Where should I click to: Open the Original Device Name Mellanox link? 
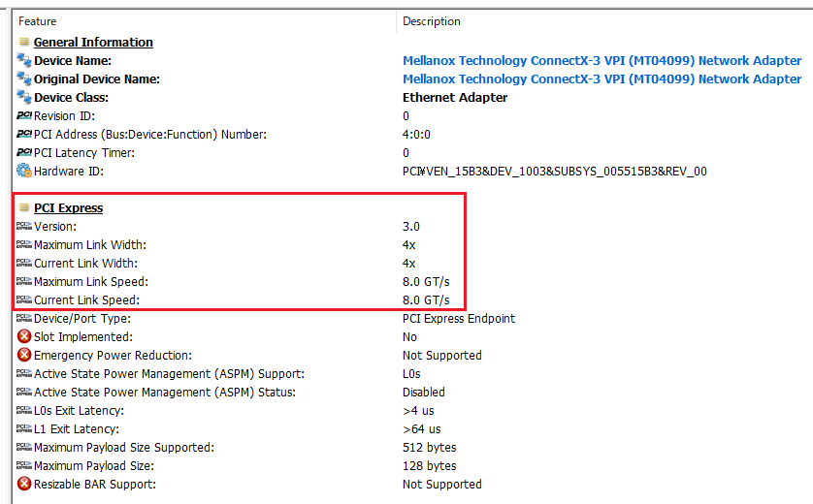click(x=602, y=79)
